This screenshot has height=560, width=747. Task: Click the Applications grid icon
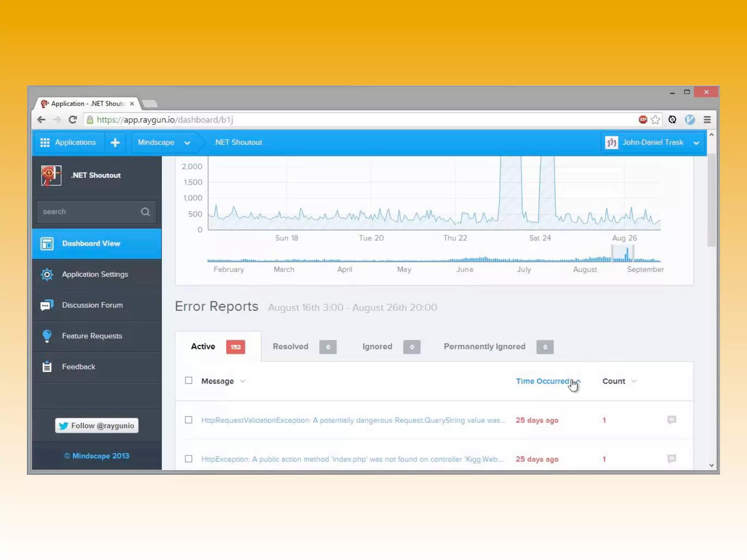pos(45,143)
